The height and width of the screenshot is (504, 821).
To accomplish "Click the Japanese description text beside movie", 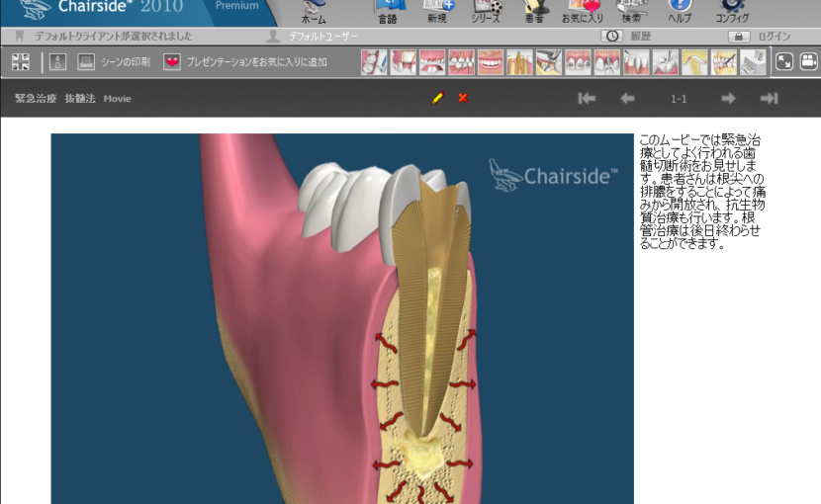I will pos(702,192).
